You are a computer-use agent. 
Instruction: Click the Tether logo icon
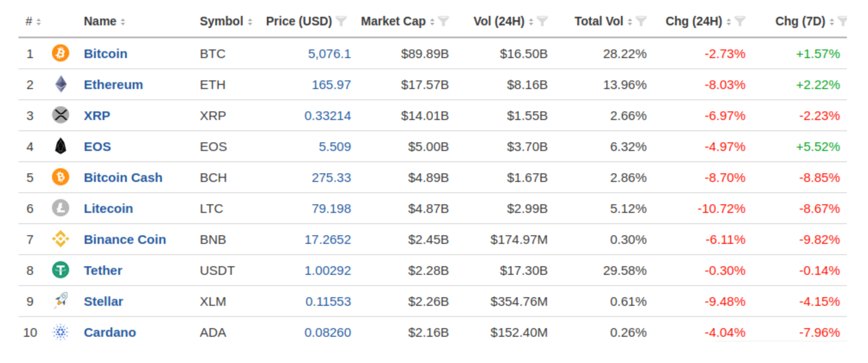point(61,270)
